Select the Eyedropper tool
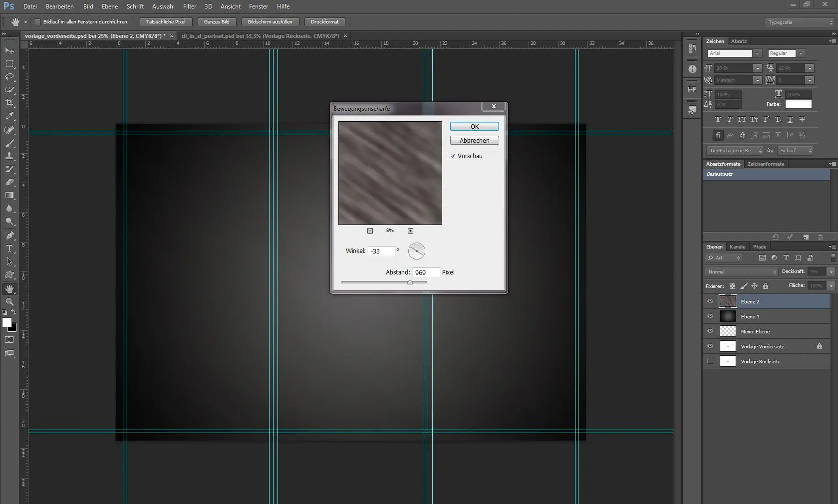This screenshot has width=838, height=504. [x=9, y=116]
